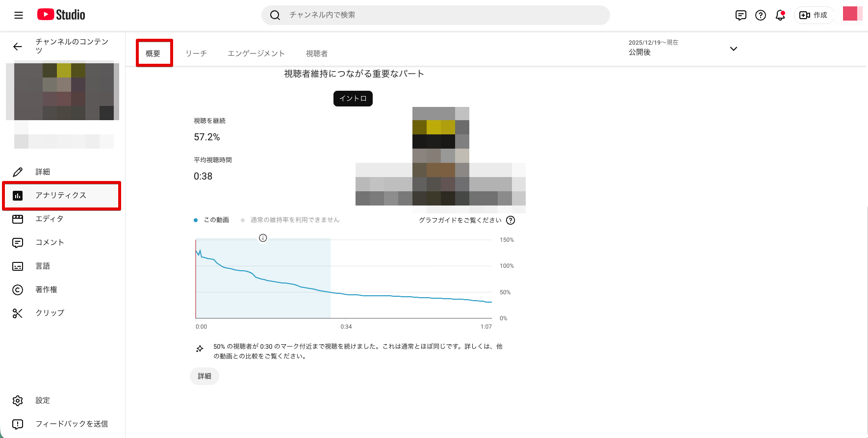Open the help question mark icon
The image size is (868, 438).
(760, 15)
